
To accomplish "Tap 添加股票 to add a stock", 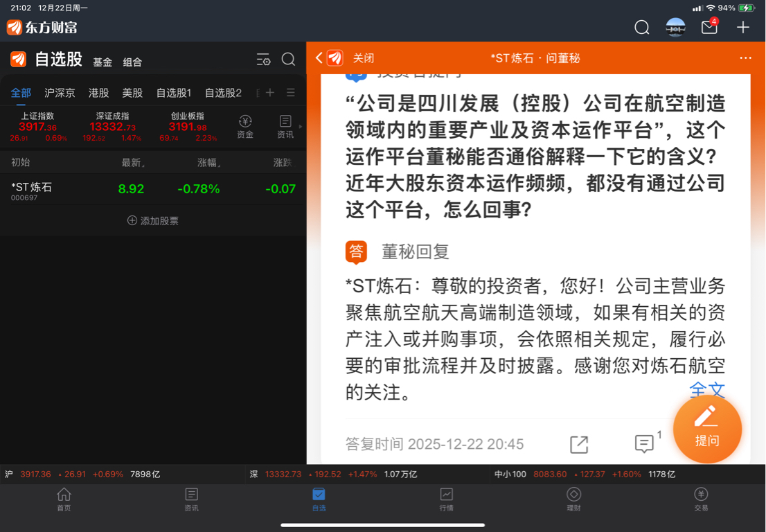I will [x=153, y=221].
